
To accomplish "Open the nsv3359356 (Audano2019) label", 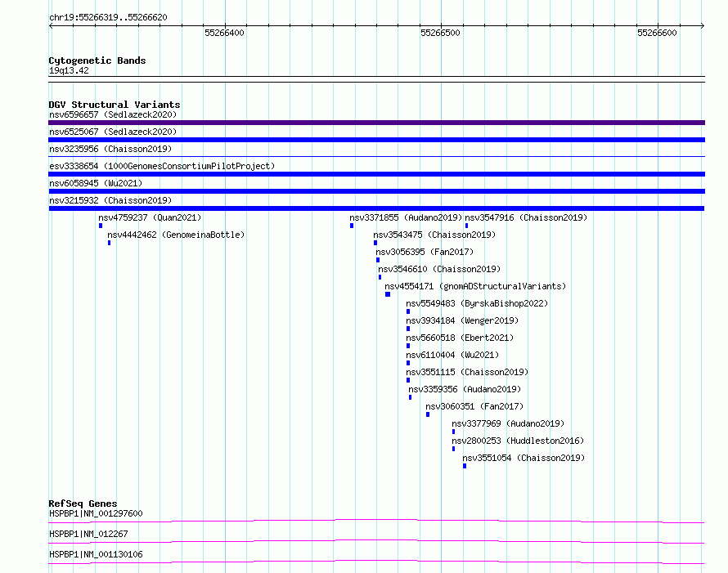I will tap(465, 389).
